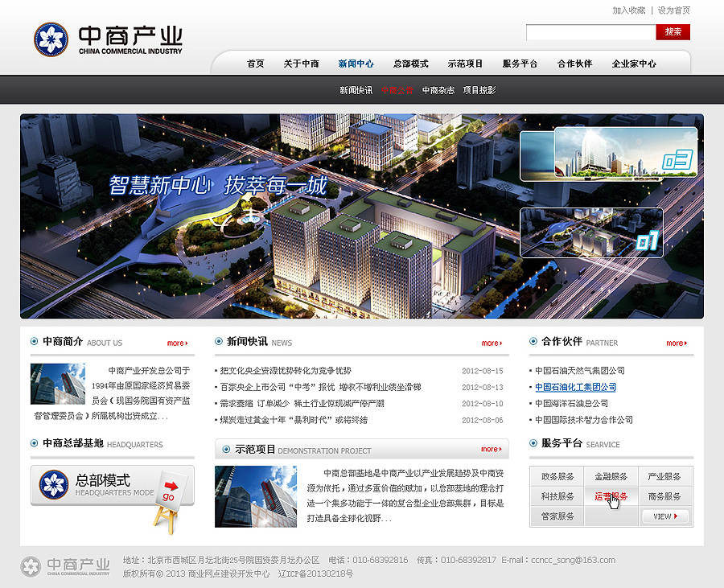Click the 示范项目 building thumbnail image
The image size is (724, 588).
[x=245, y=496]
